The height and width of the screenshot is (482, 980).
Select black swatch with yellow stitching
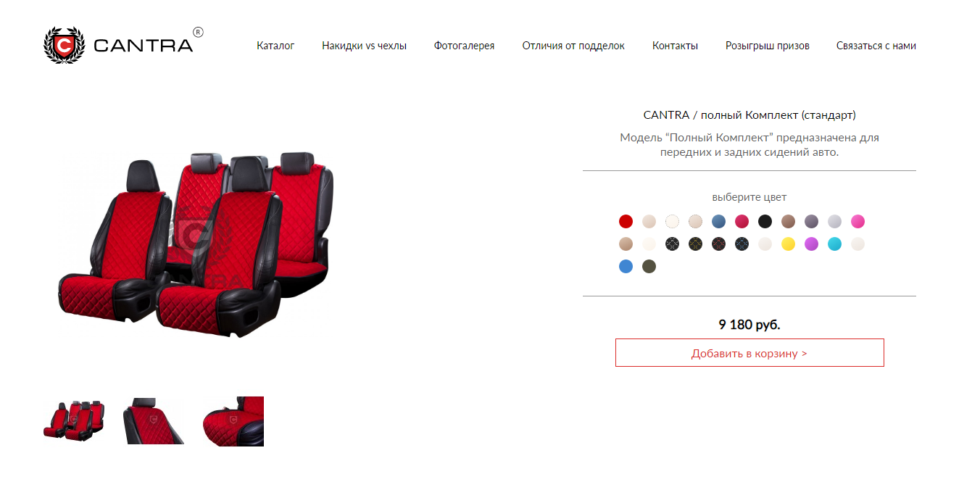(695, 244)
